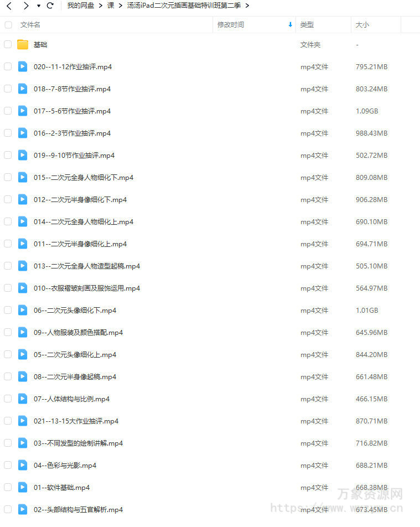This screenshot has width=420, height=527.
Task: Sort by 大小 column header
Action: point(362,25)
